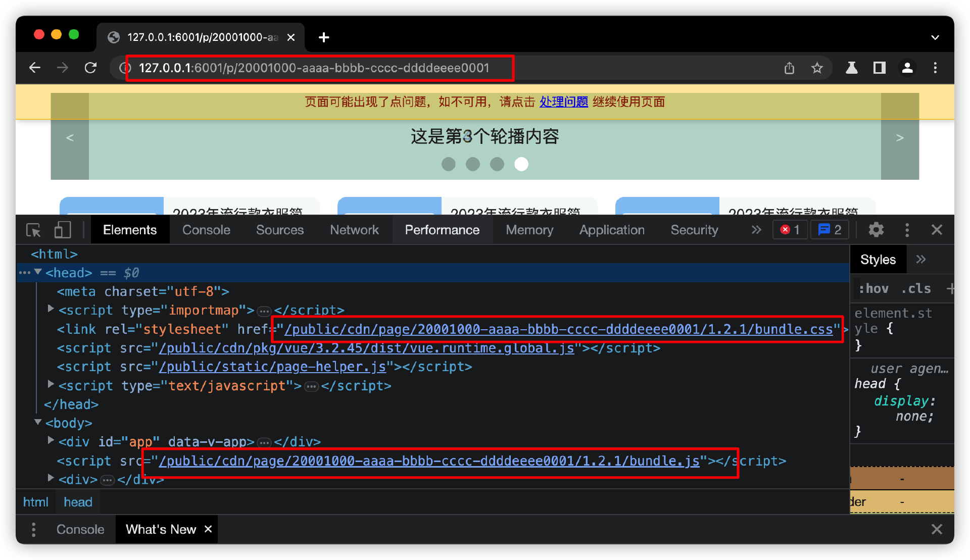Switch to the Network tab

(354, 230)
